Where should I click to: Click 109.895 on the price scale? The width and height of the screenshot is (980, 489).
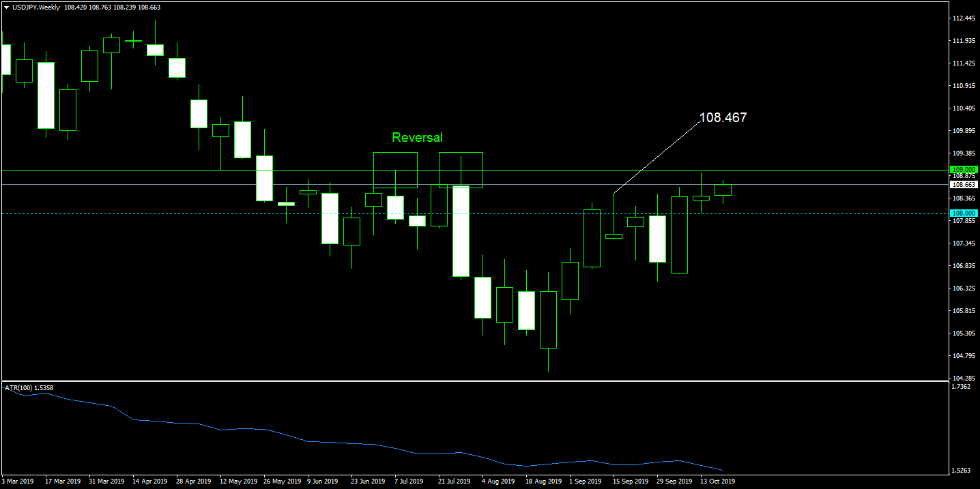963,131
